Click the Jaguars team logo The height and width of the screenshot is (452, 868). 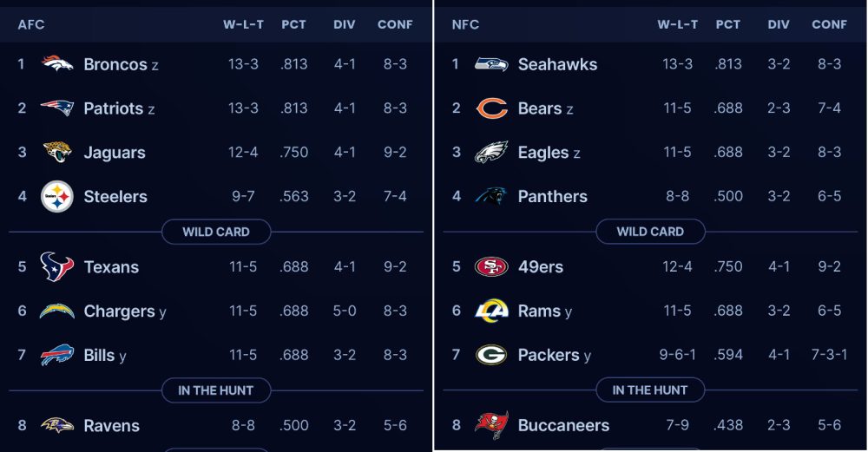(x=57, y=153)
